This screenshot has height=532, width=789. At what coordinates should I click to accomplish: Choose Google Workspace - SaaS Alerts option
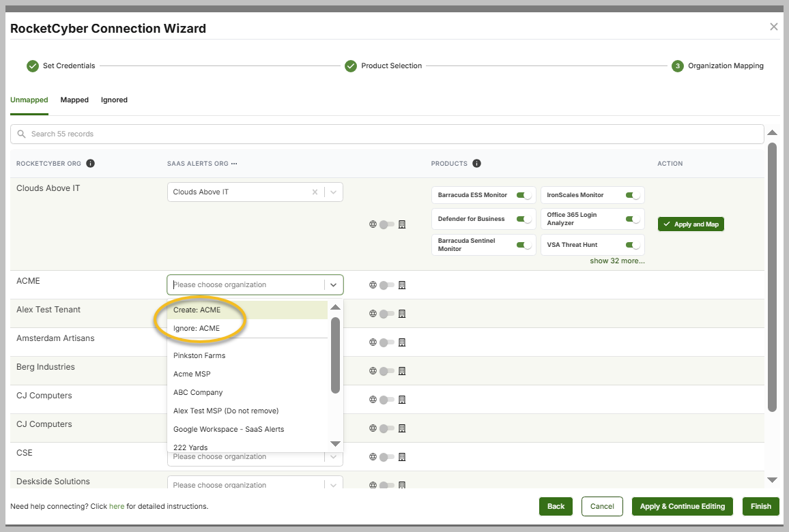click(247, 430)
